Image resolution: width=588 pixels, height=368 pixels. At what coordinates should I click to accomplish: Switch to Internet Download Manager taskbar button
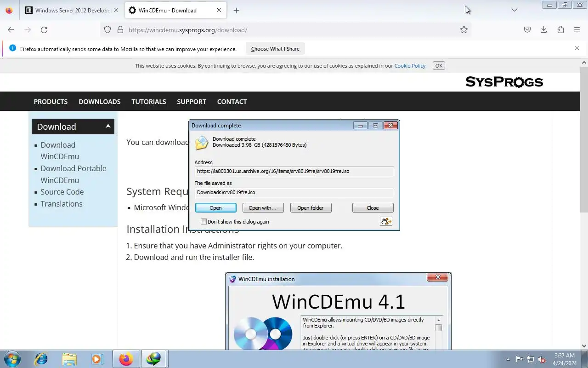pos(154,359)
